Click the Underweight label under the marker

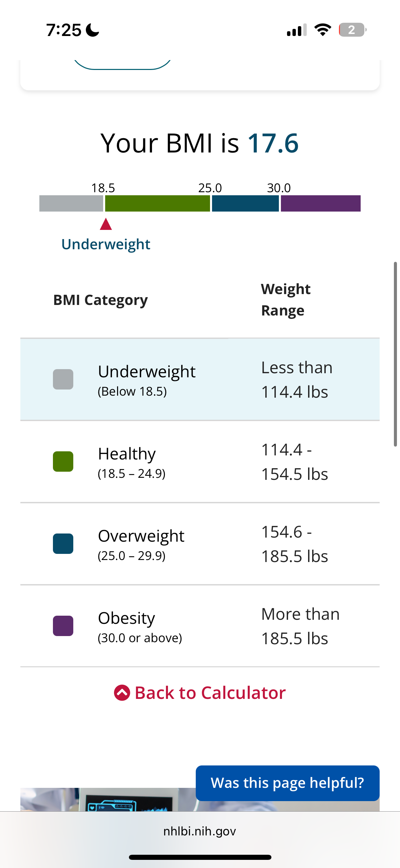coord(106,245)
